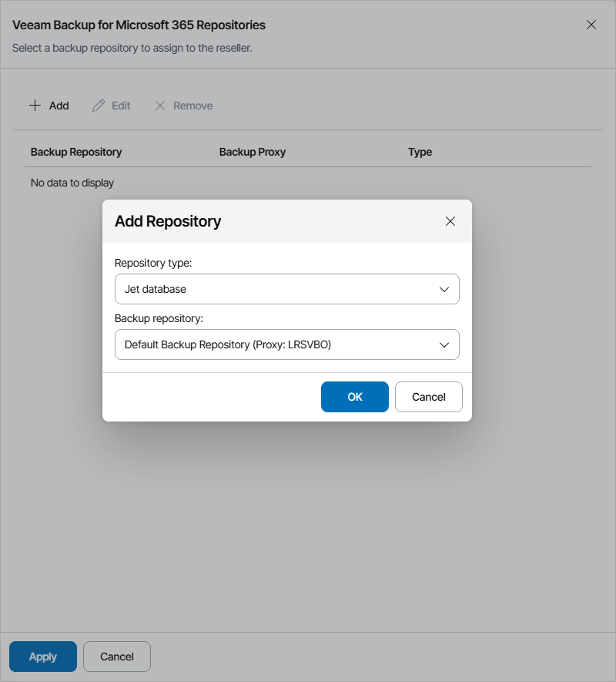The width and height of the screenshot is (616, 682).
Task: Open the Backup repository selection dropdown
Action: coord(286,344)
